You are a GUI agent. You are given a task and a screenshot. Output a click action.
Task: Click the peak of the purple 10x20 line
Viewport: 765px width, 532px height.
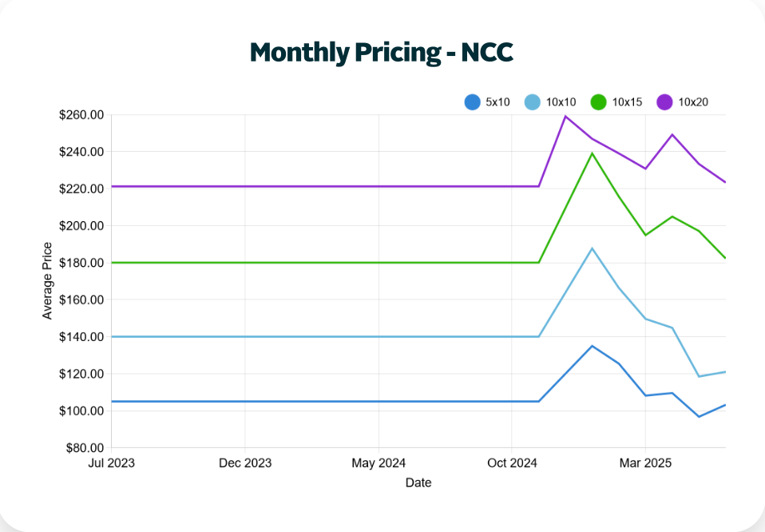click(565, 116)
